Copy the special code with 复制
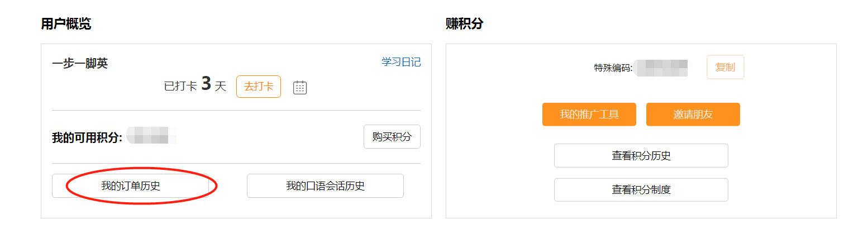The height and width of the screenshot is (238, 868). click(x=726, y=67)
